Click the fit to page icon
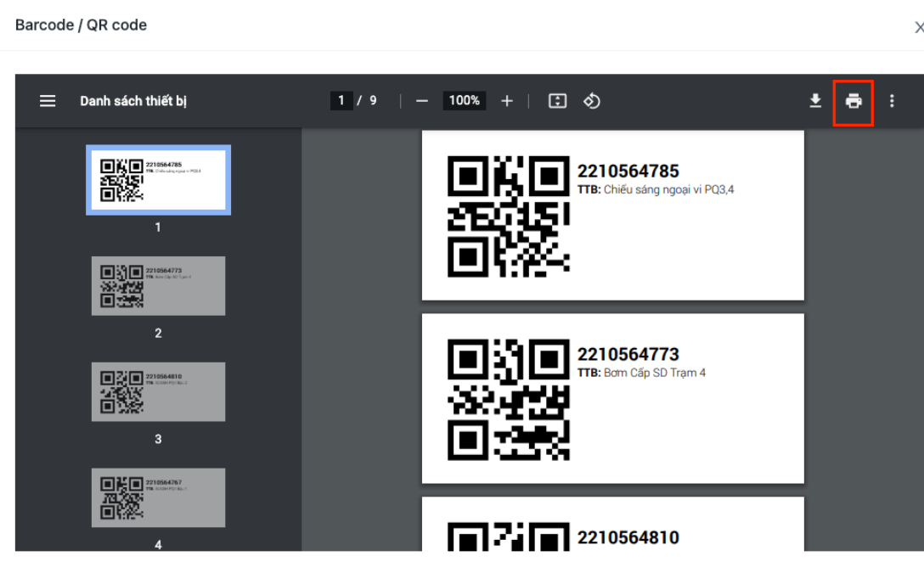The height and width of the screenshot is (573, 924). (x=557, y=101)
